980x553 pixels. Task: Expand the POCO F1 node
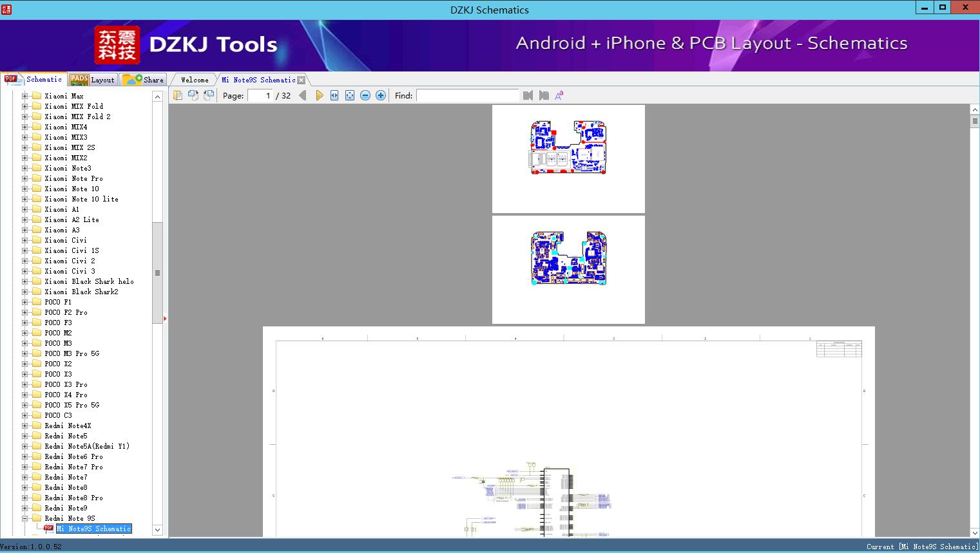pos(25,302)
